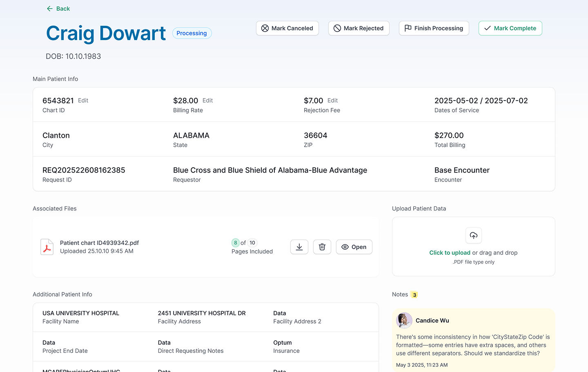Image resolution: width=588 pixels, height=372 pixels.
Task: Click the Uploaded 25.10.10 9:45 AM text
Action: tap(97, 251)
